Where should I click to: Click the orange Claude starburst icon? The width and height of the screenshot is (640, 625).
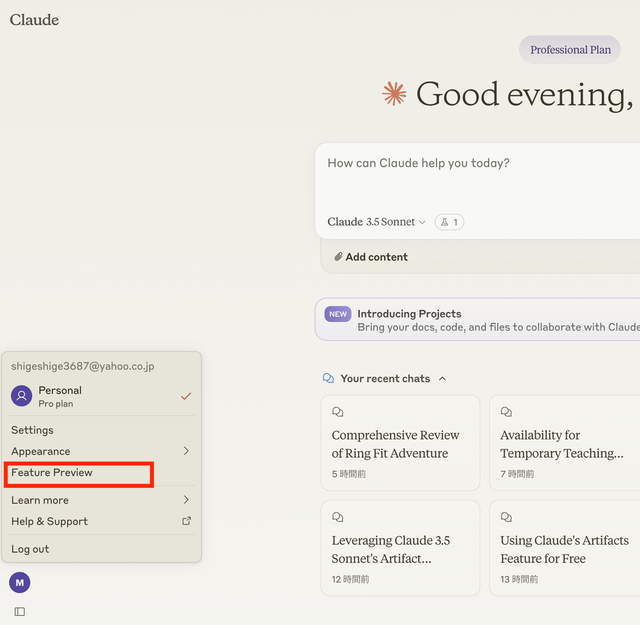(x=394, y=93)
